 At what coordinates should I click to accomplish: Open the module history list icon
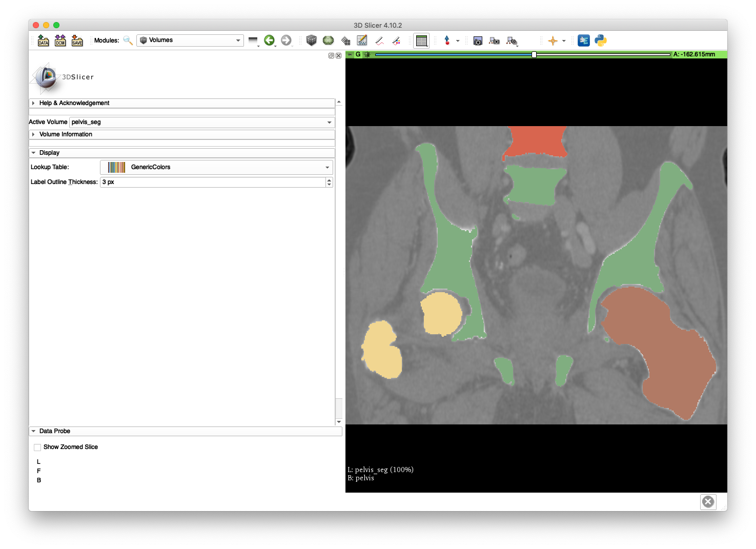click(x=253, y=40)
